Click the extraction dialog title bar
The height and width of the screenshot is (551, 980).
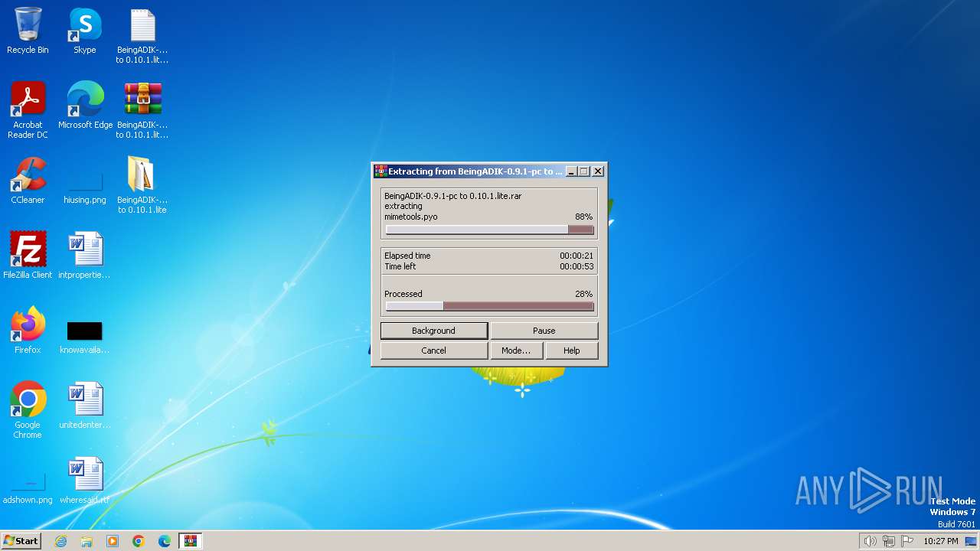(x=475, y=171)
